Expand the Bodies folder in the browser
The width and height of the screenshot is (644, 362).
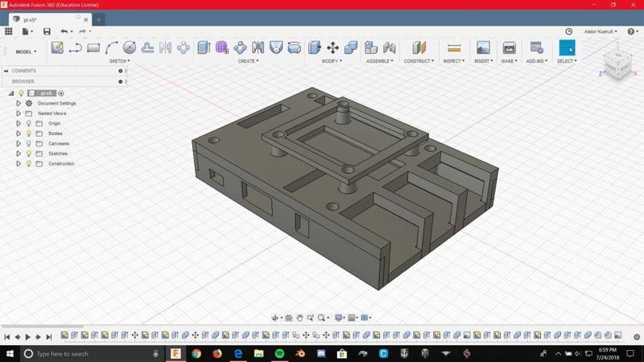click(19, 134)
